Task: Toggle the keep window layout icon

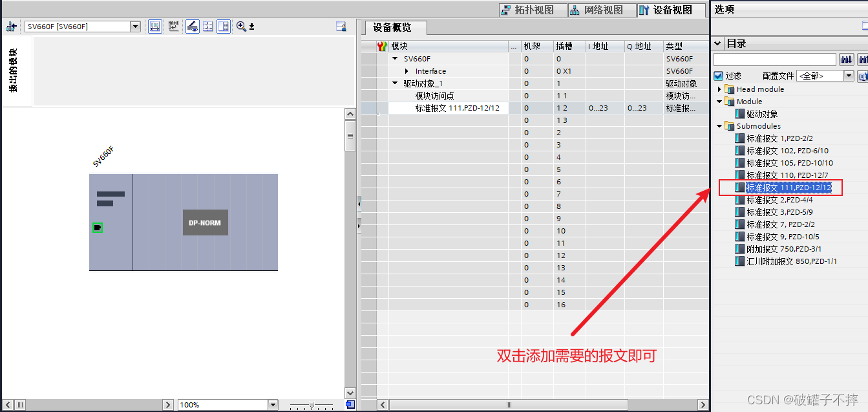Action: click(x=223, y=27)
